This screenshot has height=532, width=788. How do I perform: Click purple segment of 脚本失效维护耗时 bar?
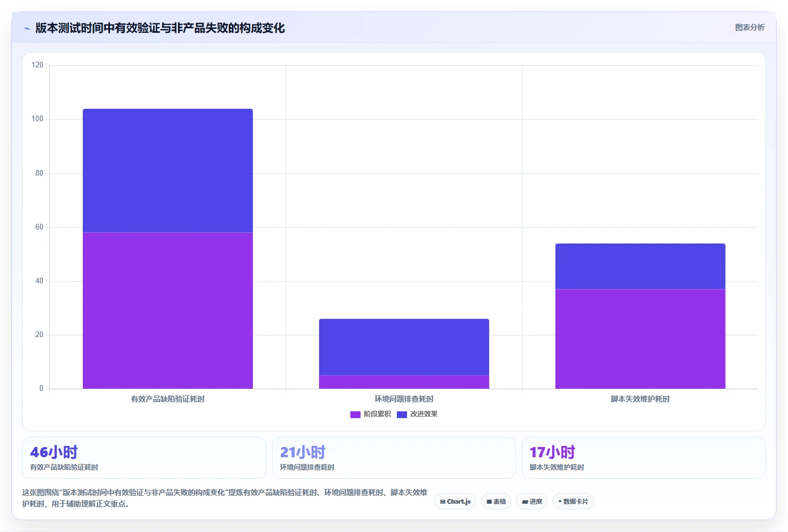tap(640, 339)
